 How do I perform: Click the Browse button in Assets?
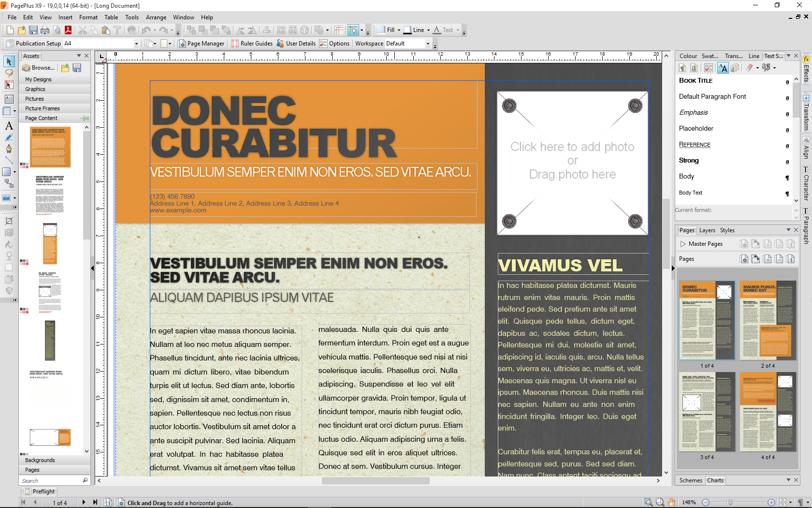coord(39,68)
